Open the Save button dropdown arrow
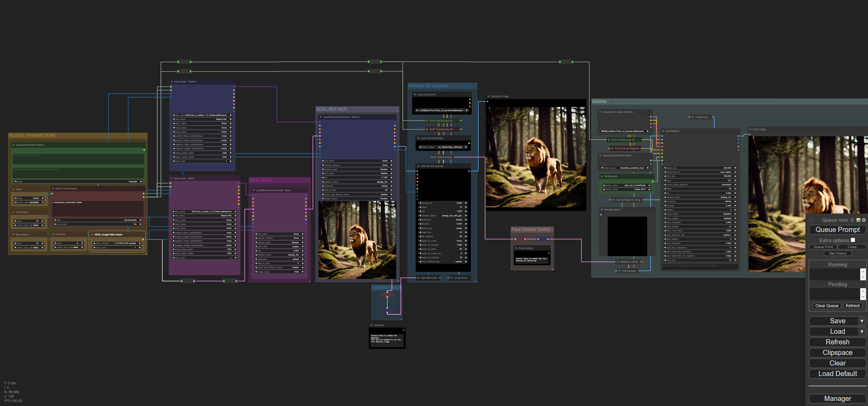868x406 pixels. [x=862, y=321]
